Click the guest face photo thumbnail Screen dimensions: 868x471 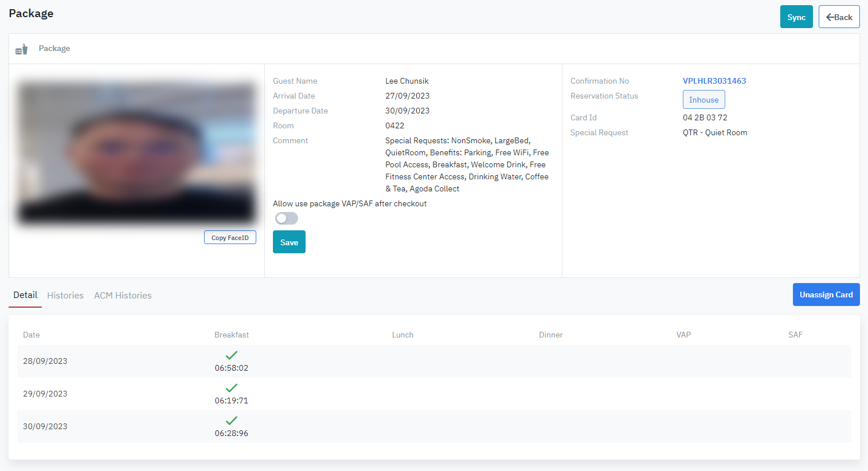136,152
